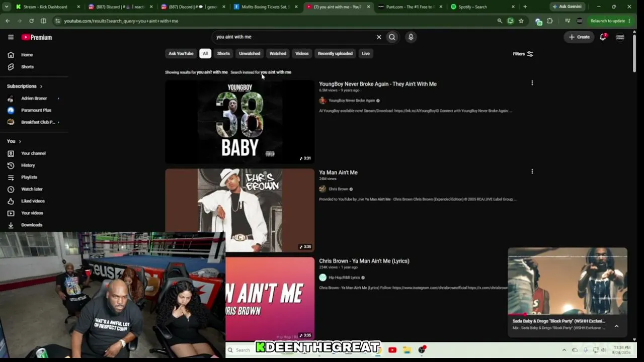Reload the page
The width and height of the screenshot is (644, 362).
(31, 21)
